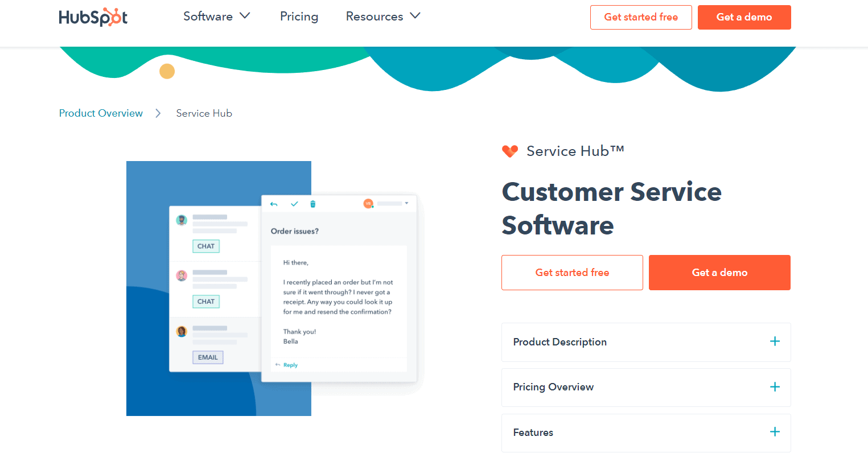Open the dropdown arrow beside the VB avatar

406,203
